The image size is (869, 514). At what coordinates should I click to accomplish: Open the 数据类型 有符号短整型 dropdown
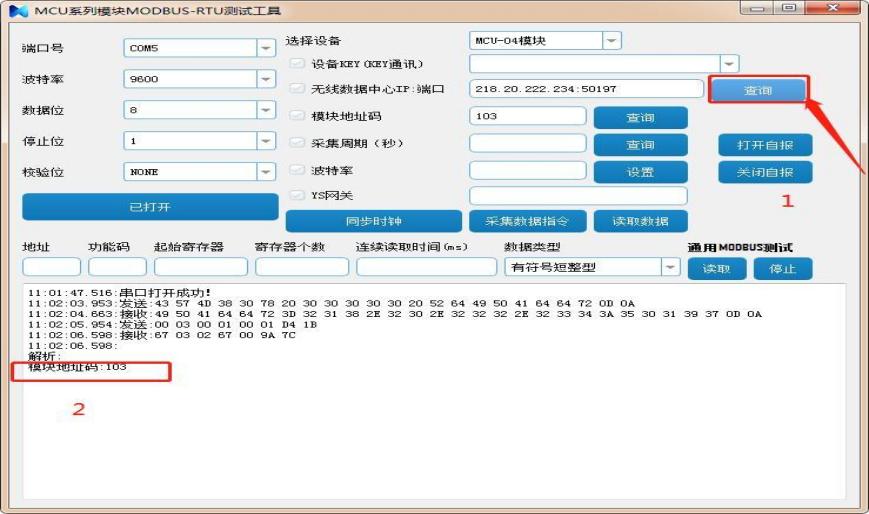coord(670,267)
